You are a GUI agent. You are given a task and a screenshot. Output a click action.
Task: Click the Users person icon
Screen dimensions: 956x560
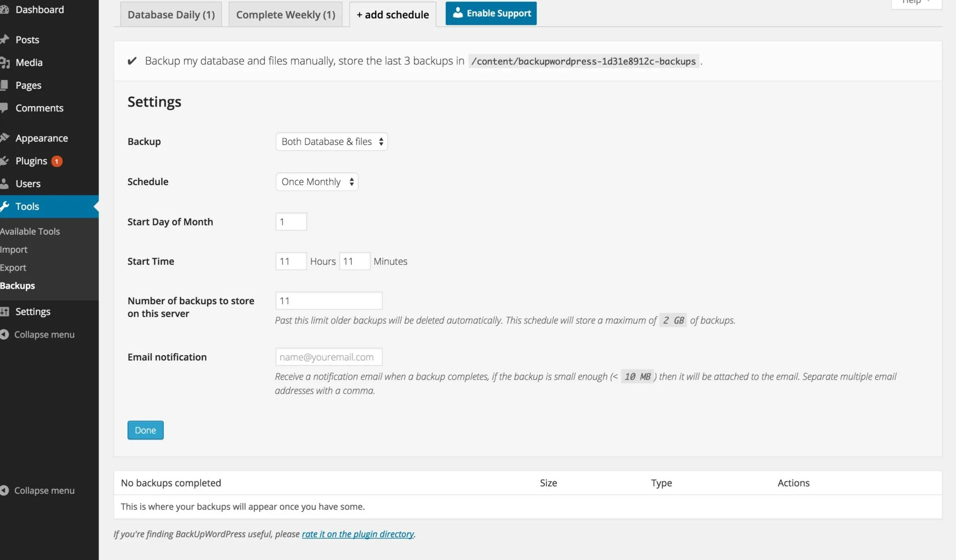tap(4, 184)
